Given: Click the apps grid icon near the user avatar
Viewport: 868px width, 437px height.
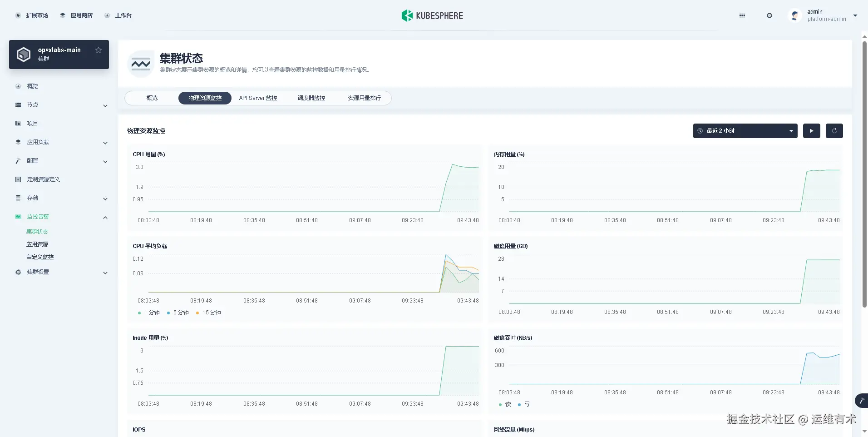Looking at the screenshot, I should click(x=742, y=15).
